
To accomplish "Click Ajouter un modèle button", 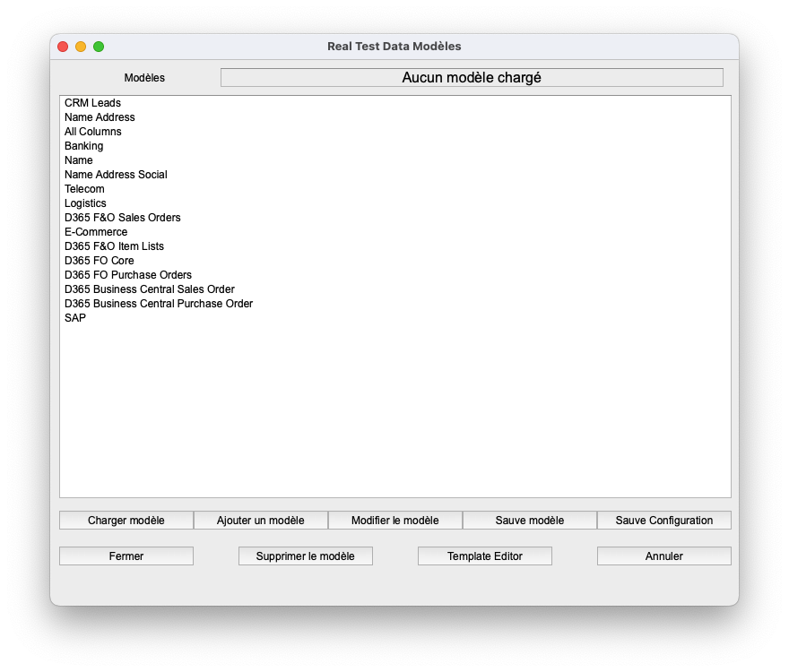I will point(261,520).
